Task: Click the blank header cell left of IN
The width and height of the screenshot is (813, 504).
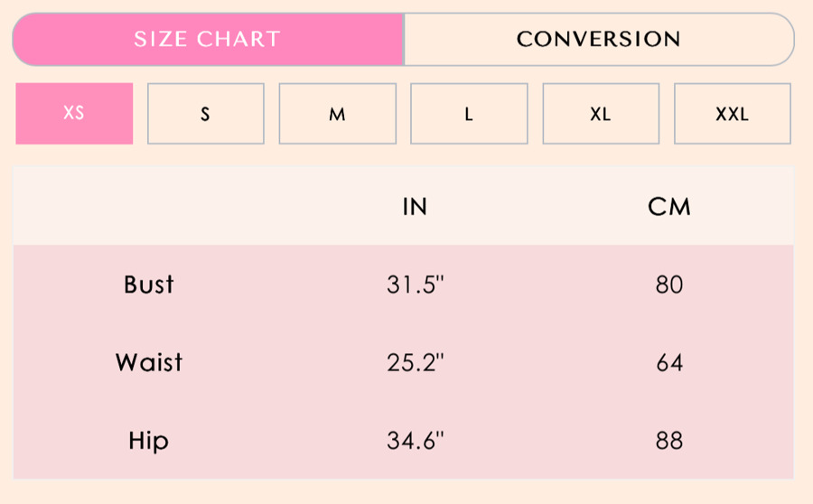Action: (x=149, y=207)
